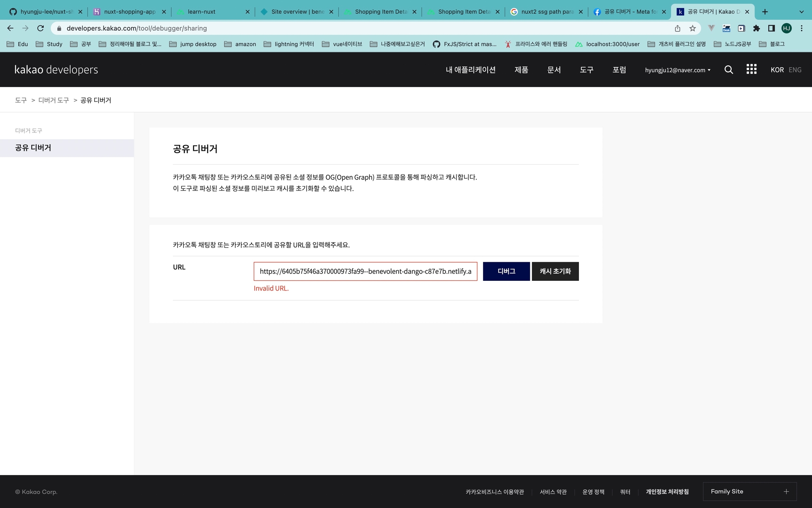
Task: Select 공유 디버거 in sidebar
Action: (x=67, y=148)
